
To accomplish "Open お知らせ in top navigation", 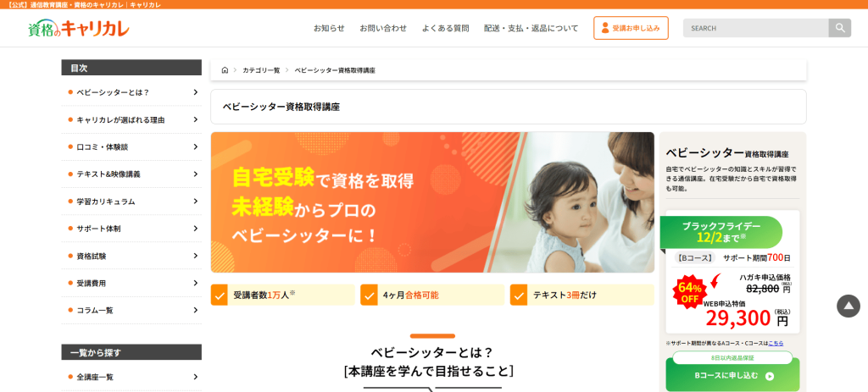I will coord(329,28).
